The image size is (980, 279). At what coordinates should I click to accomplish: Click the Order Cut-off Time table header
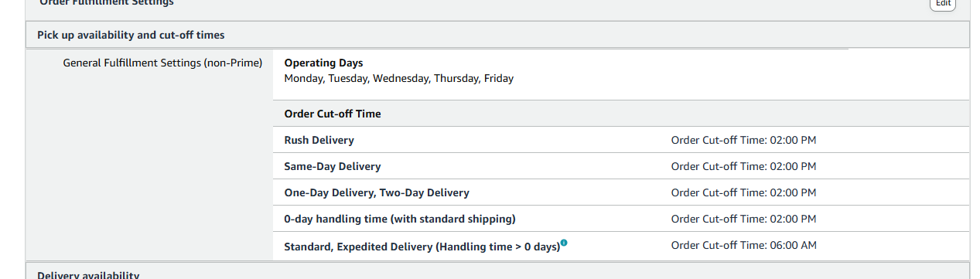click(x=333, y=114)
